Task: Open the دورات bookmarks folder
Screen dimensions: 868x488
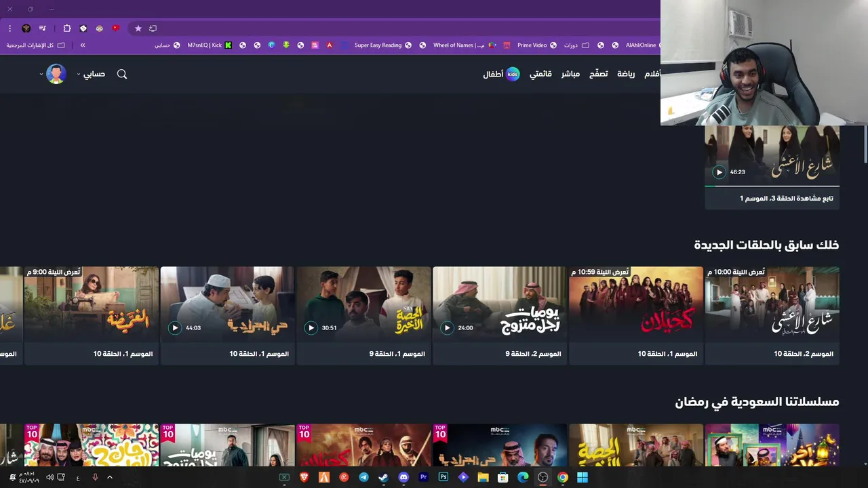Action: coord(576,45)
